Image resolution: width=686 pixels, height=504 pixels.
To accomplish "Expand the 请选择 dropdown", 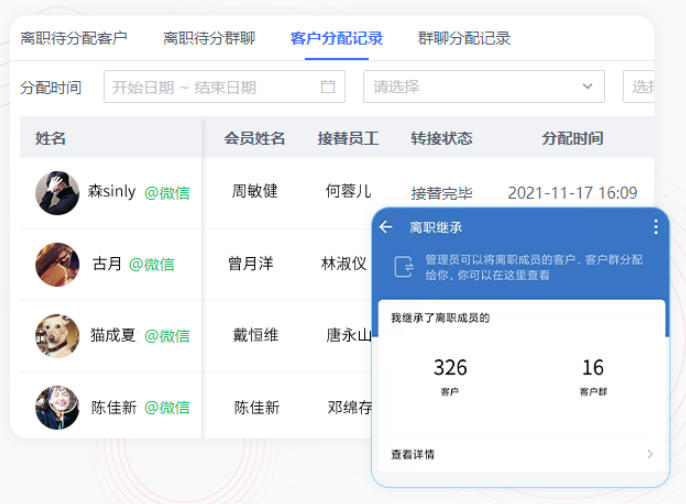I will coord(483,87).
